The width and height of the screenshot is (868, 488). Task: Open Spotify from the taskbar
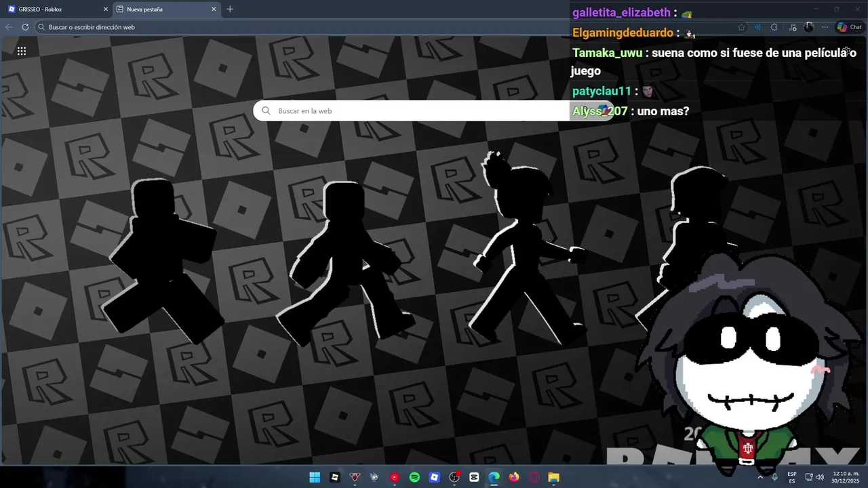coord(414,477)
